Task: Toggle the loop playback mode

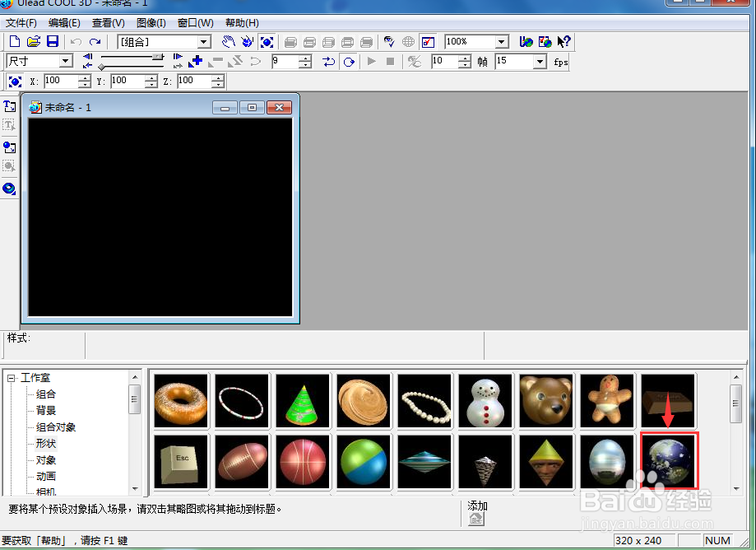Action: (x=349, y=61)
